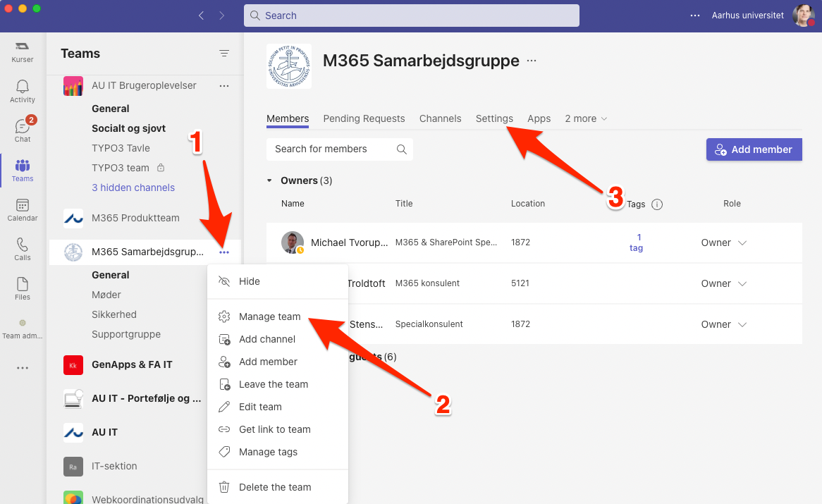The image size is (822, 504).
Task: Click the M365 Produktteam team avatar
Action: click(73, 218)
